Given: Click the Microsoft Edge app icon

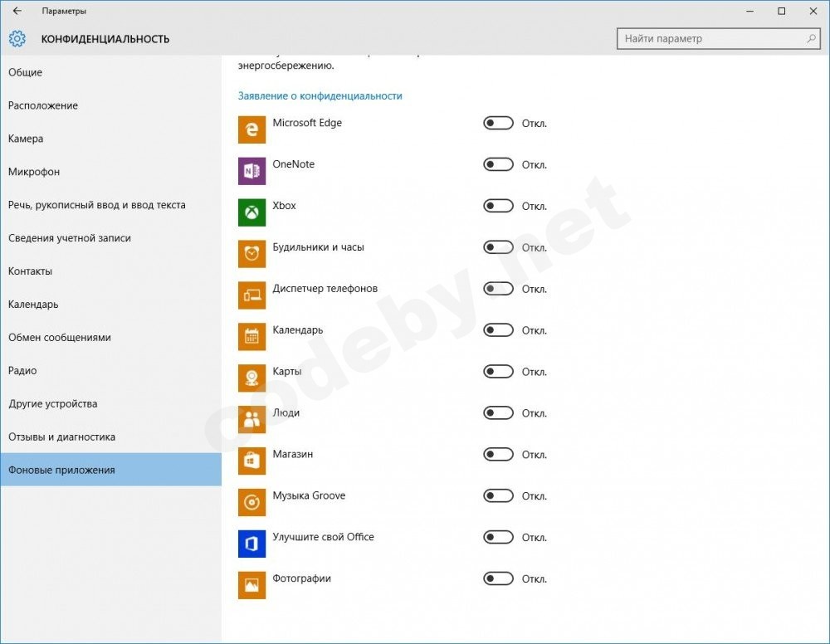Looking at the screenshot, I should [251, 129].
